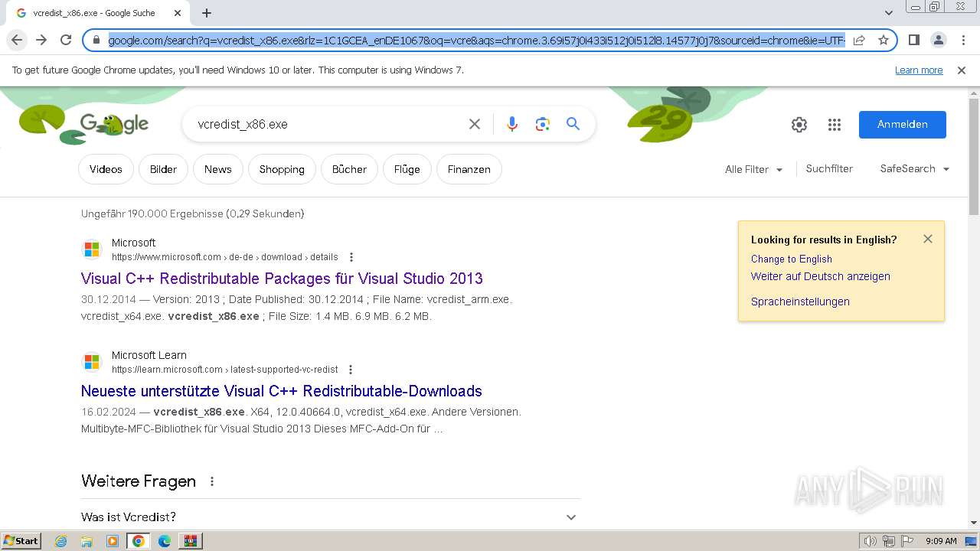Launch Internet Explorer from taskbar
The width and height of the screenshot is (980, 551).
coord(61,541)
